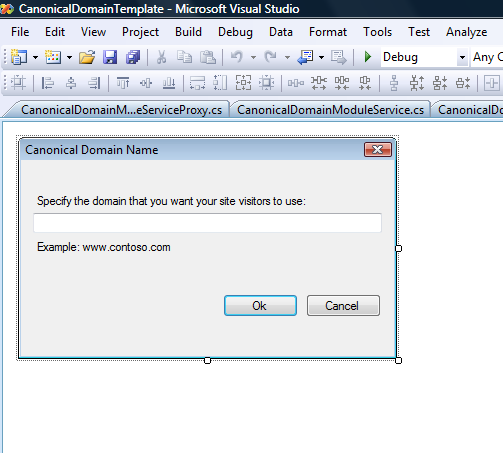This screenshot has width=503, height=453.
Task: Click the form's red close X button
Action: (x=378, y=150)
